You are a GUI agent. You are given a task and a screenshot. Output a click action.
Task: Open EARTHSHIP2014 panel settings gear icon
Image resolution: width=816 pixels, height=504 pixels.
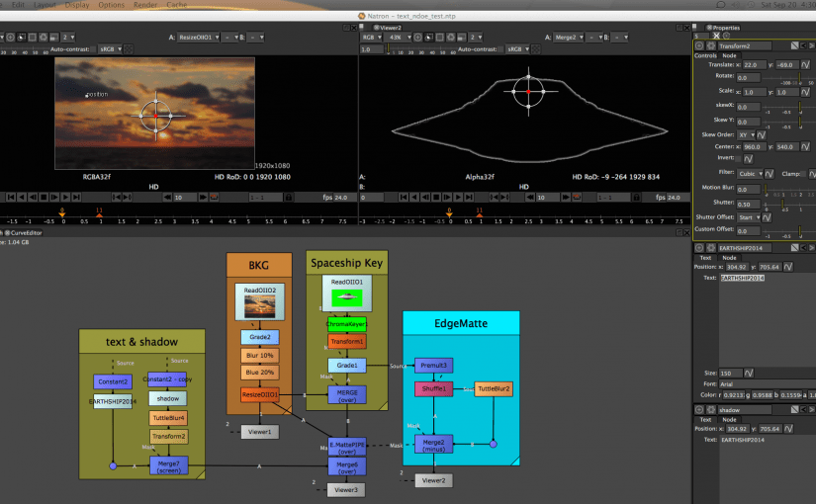click(710, 248)
